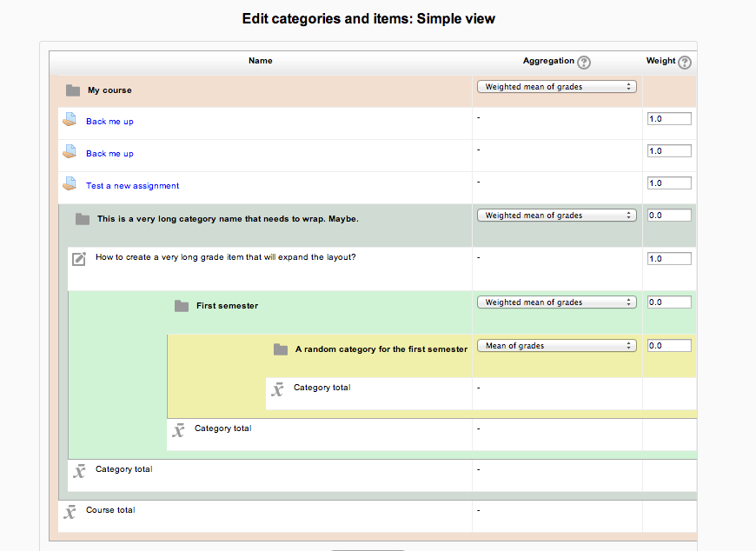The height and width of the screenshot is (551, 756).
Task: Open the aggregation dropdown for the long category
Action: tap(557, 216)
